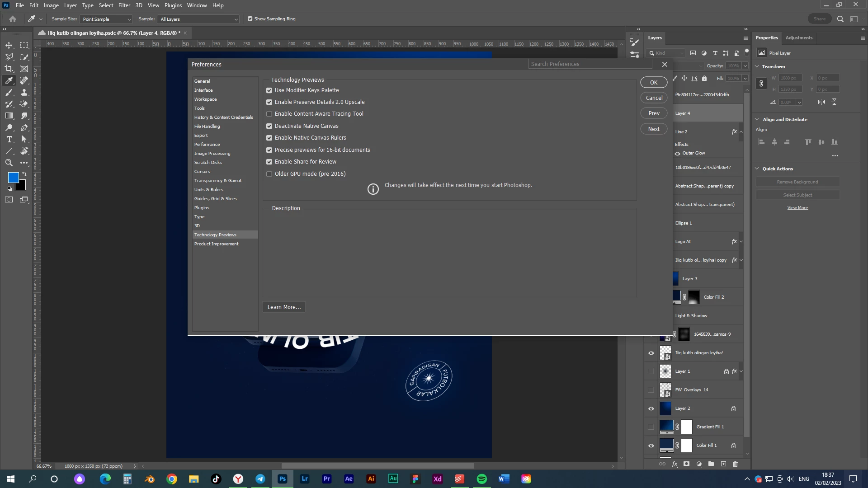Select the Zoom tool
This screenshot has height=488, width=868.
pos(9,163)
